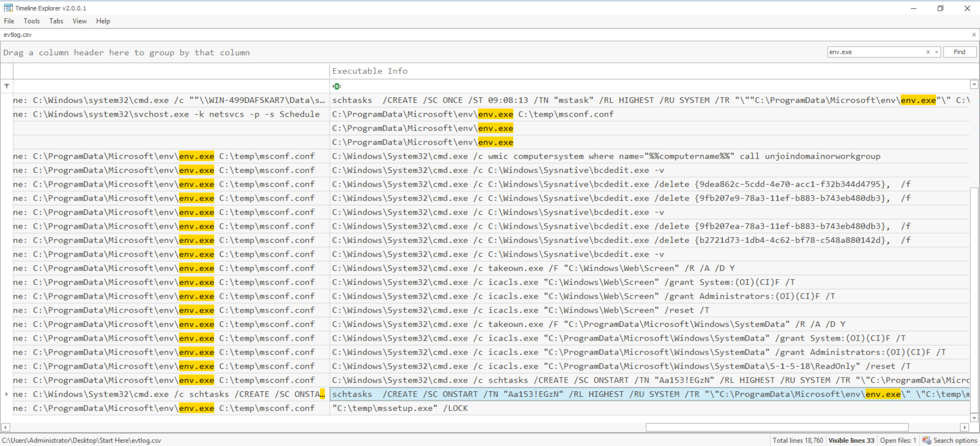
Task: Click the Timeline Explorer app icon in title bar
Action: [8, 8]
